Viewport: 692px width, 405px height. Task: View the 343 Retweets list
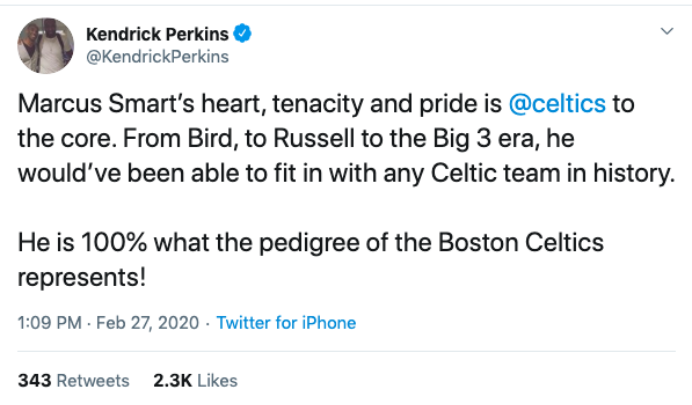tap(74, 380)
